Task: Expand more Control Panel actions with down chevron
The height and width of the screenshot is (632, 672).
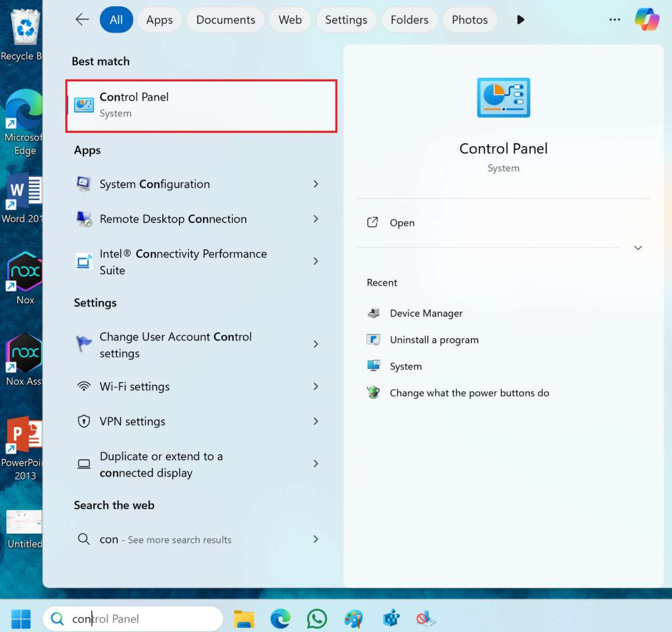Action: pos(638,248)
